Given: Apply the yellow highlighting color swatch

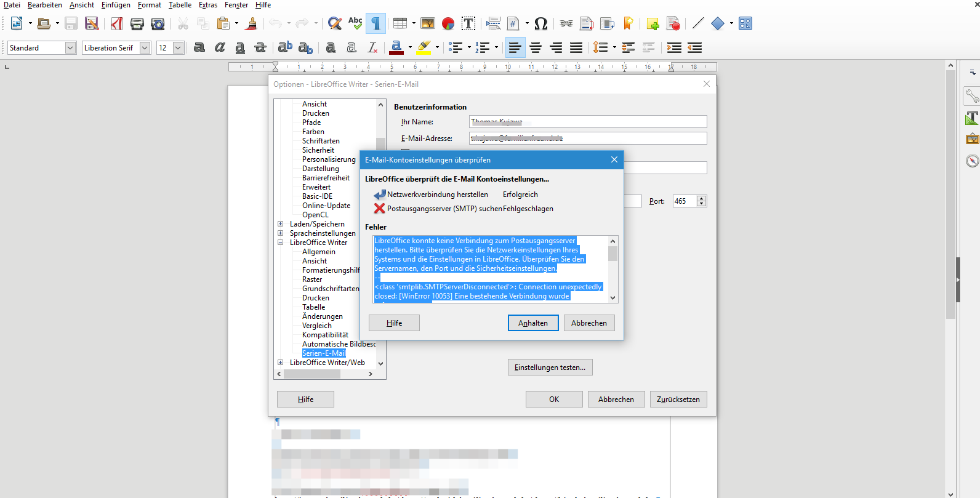Looking at the screenshot, I should click(x=424, y=47).
